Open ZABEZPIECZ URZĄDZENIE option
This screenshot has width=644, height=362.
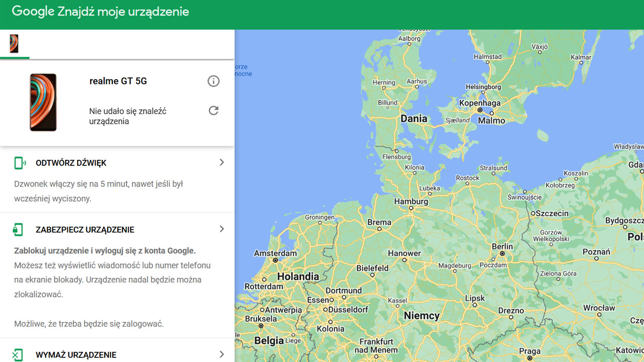tap(85, 230)
